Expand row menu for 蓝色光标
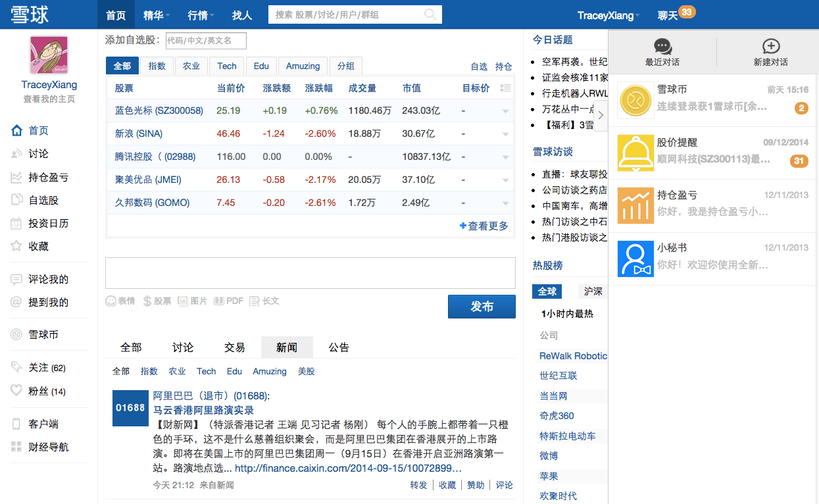 (505, 111)
